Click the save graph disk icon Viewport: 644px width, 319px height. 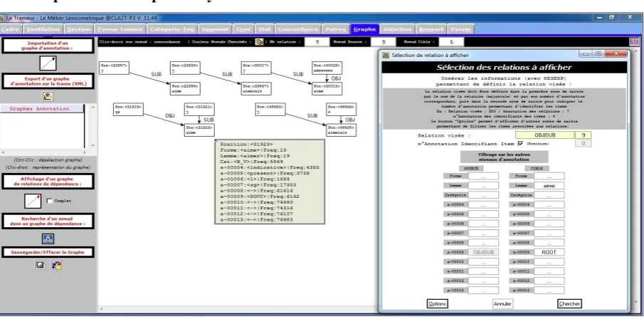click(x=40, y=266)
